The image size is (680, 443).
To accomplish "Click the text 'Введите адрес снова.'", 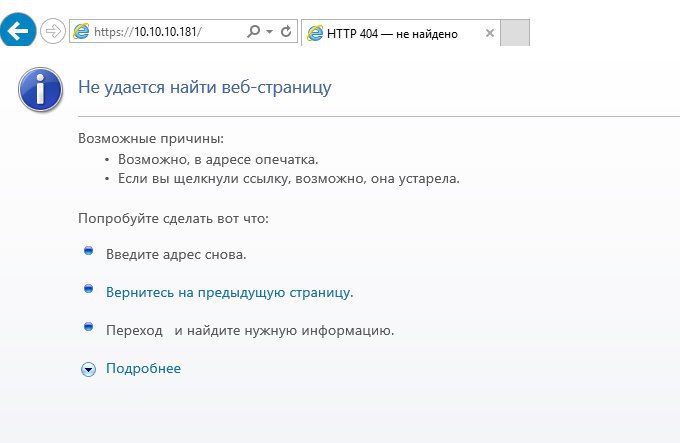I will (176, 254).
